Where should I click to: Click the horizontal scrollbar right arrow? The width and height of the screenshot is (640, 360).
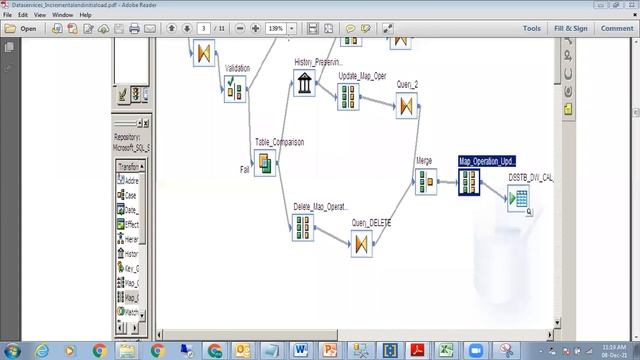point(550,335)
